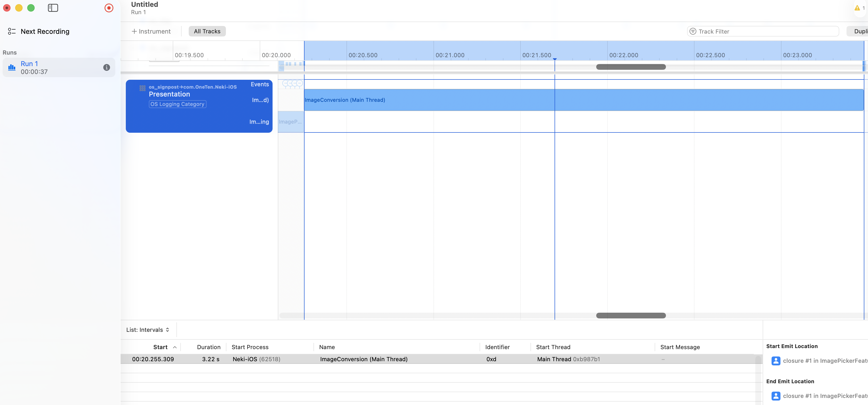Select the ImageConversion row in the intervals table
868x405 pixels.
tap(364, 359)
